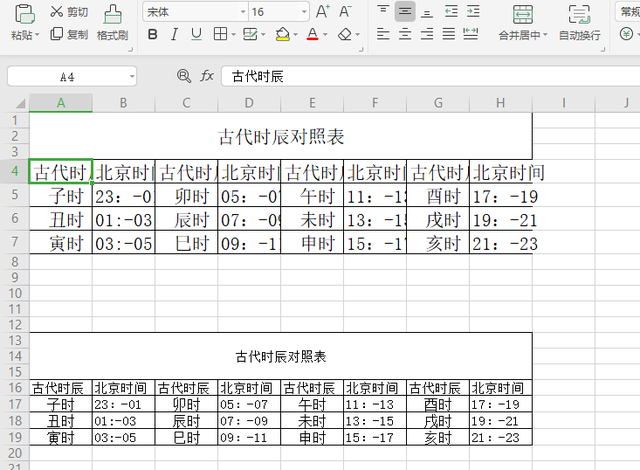This screenshot has height=470, width=640.
Task: Click the currency format icon
Action: [x=626, y=34]
